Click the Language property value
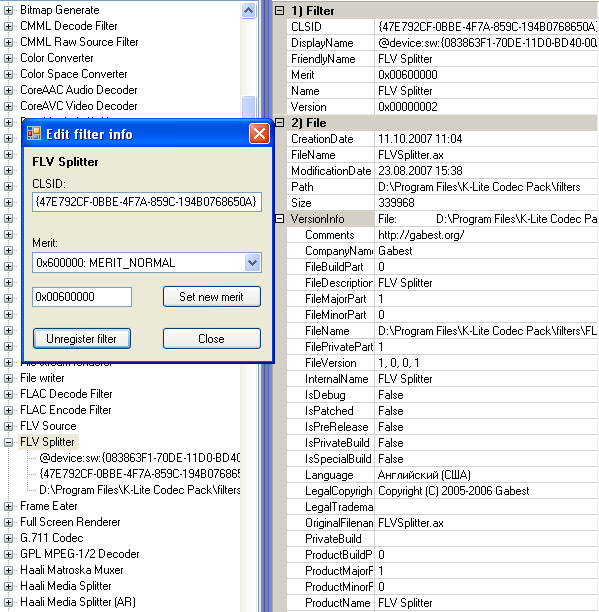This screenshot has height=612, width=599. click(x=424, y=475)
